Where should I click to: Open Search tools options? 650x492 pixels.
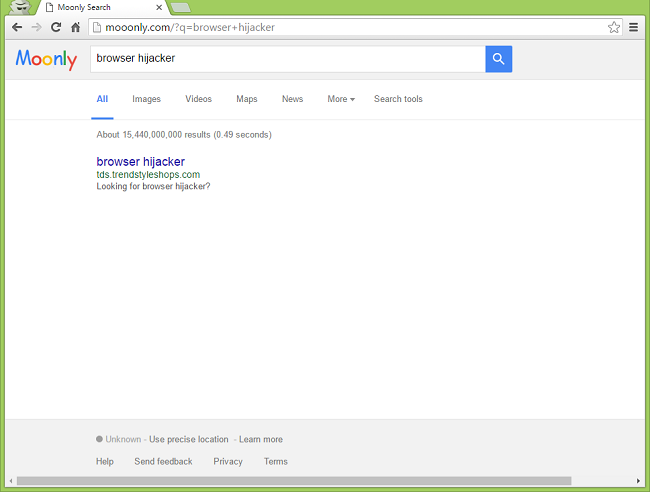[x=398, y=99]
